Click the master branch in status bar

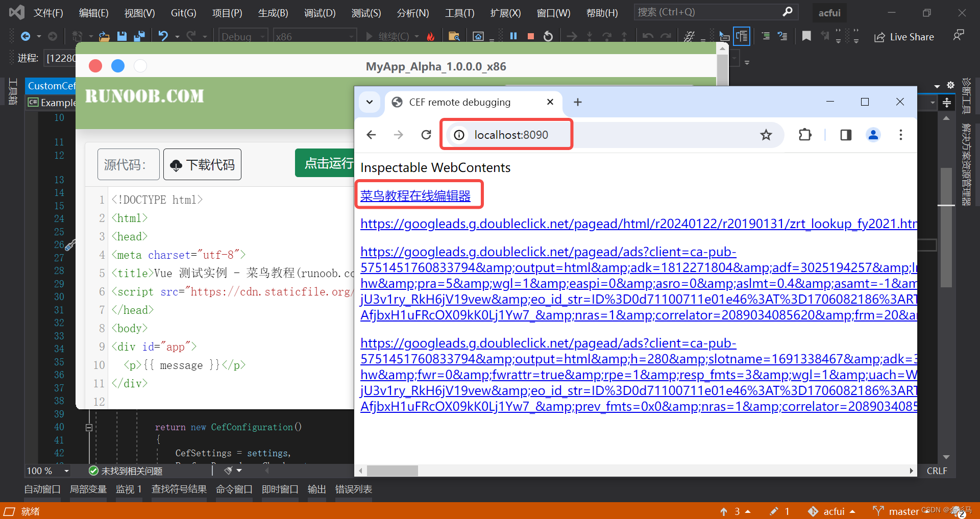896,511
